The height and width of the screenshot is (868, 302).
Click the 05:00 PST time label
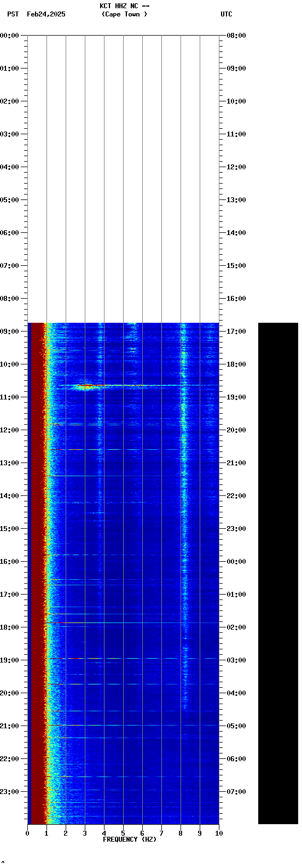click(x=10, y=200)
